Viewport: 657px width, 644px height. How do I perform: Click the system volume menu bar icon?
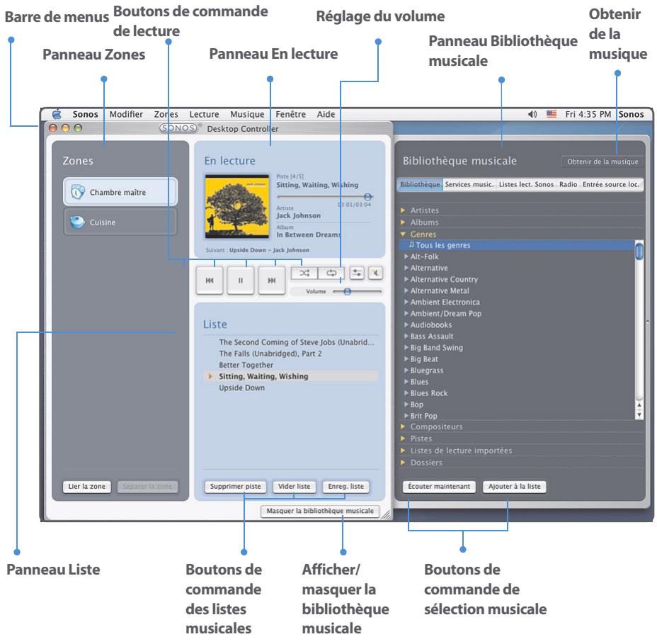point(532,114)
